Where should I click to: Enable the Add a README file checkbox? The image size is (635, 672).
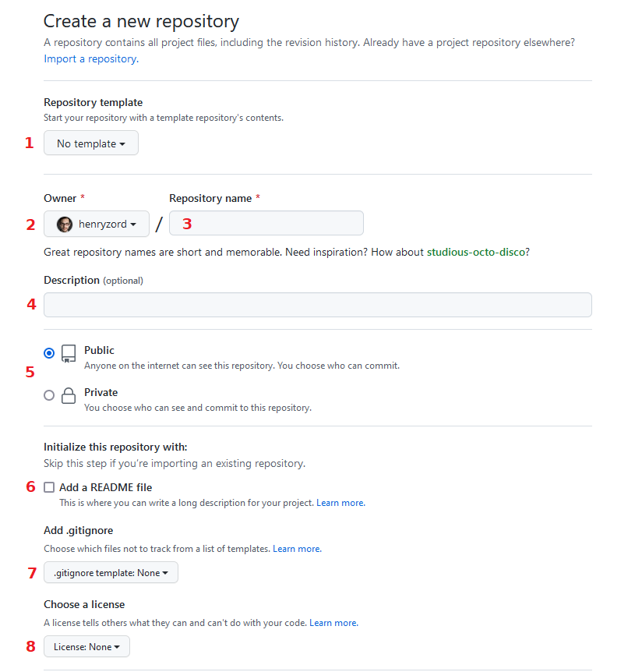point(49,487)
